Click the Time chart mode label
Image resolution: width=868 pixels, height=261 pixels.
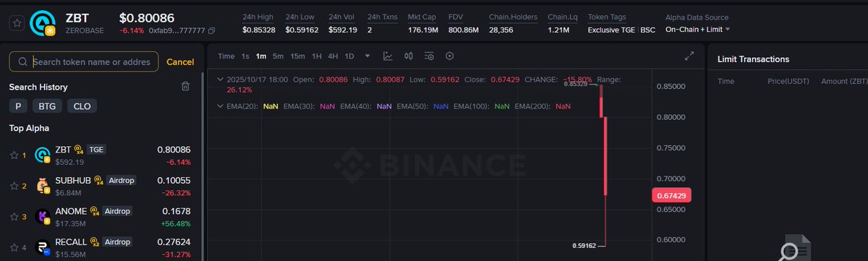coord(226,56)
